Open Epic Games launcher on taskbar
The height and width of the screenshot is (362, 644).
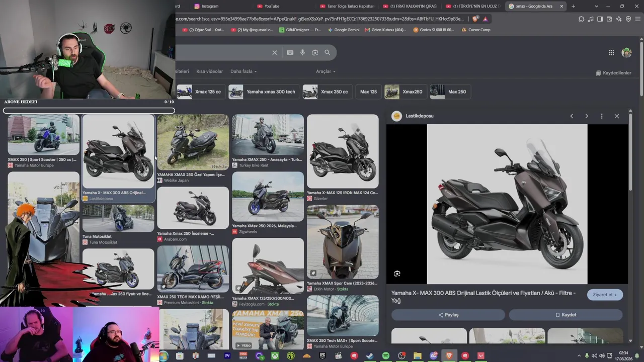tap(323, 356)
